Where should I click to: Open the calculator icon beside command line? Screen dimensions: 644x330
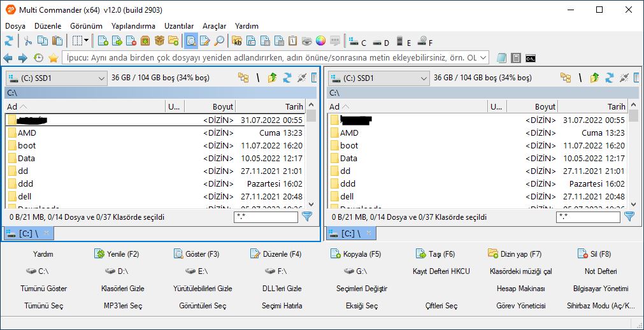[x=516, y=58]
